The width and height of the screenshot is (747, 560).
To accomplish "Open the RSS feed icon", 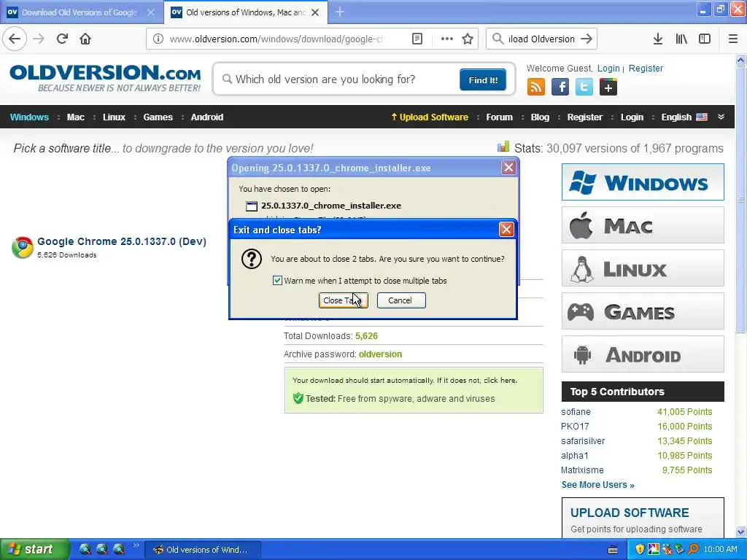I will point(536,87).
